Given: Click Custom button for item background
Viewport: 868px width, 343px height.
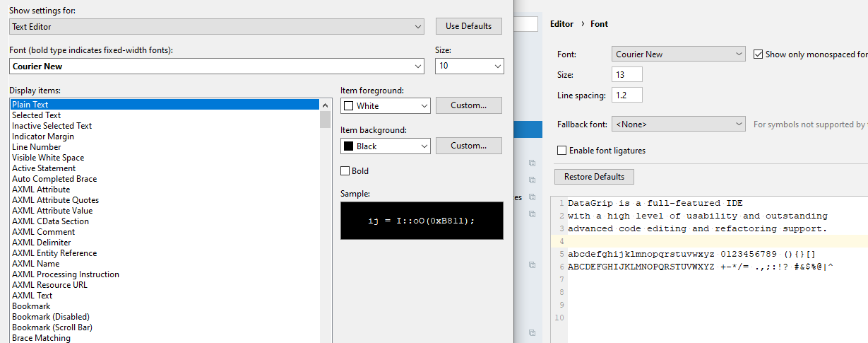Looking at the screenshot, I should click(x=468, y=146).
